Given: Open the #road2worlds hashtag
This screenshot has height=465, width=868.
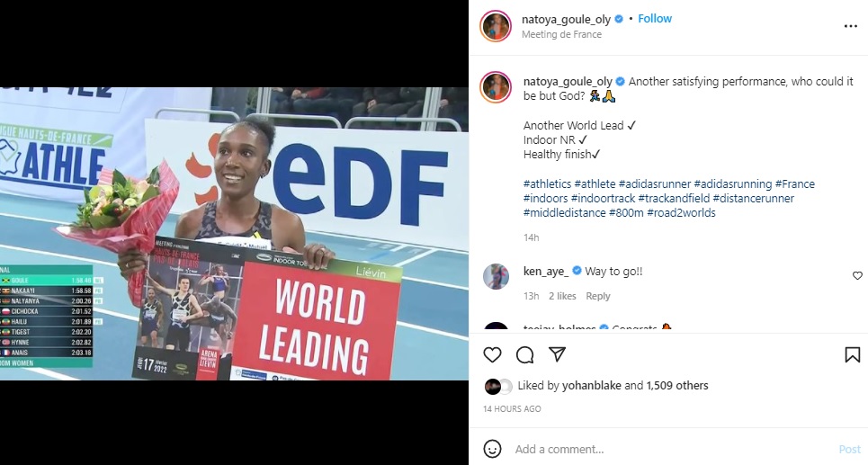Looking at the screenshot, I should coord(681,212).
